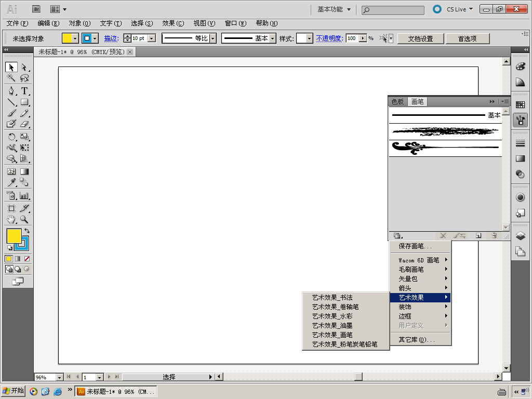
Task: Select the Lasso tool
Action: point(24,78)
